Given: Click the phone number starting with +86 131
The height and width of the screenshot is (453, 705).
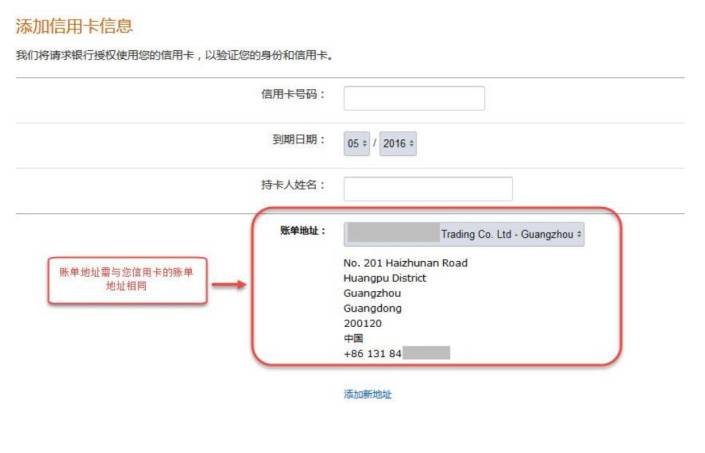Looking at the screenshot, I should click(397, 354).
